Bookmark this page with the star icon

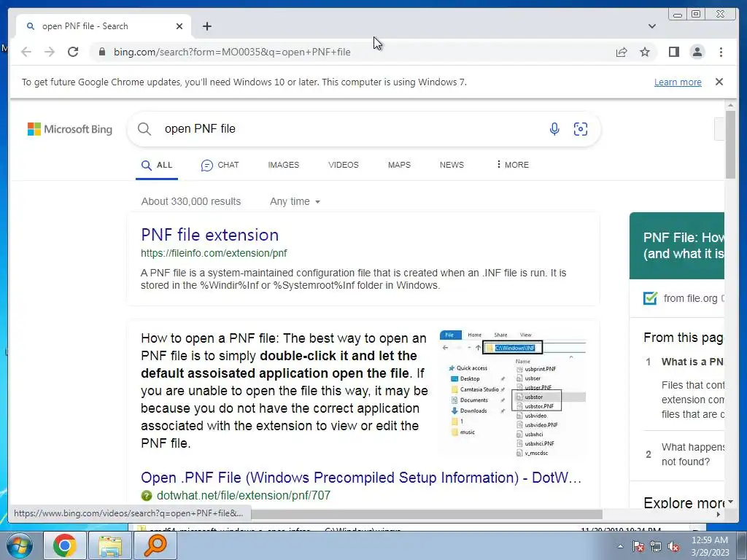(645, 52)
